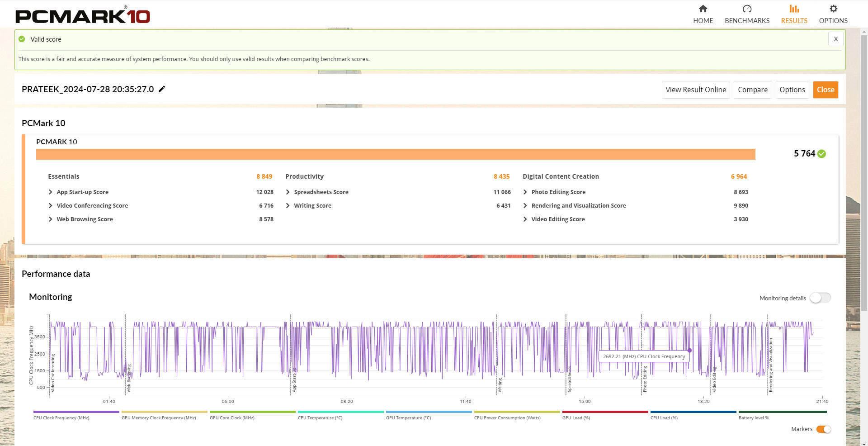
Task: Close the result with orange Close button
Action: pyautogui.click(x=826, y=90)
